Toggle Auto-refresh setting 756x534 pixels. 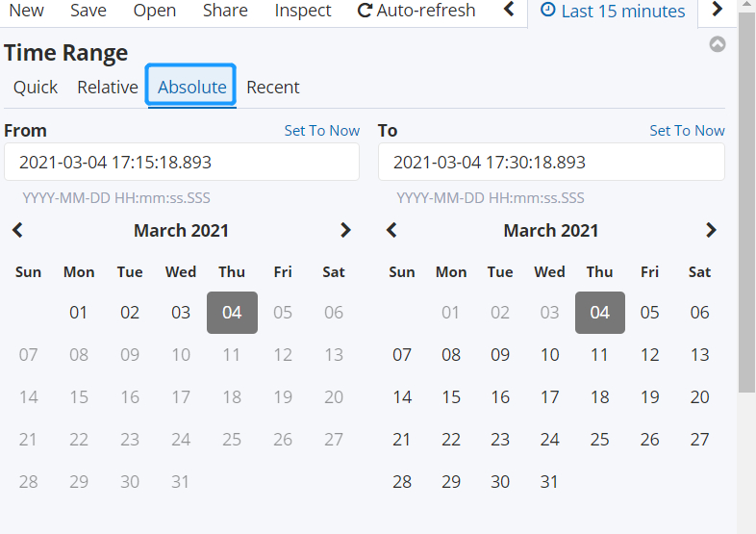pos(416,11)
